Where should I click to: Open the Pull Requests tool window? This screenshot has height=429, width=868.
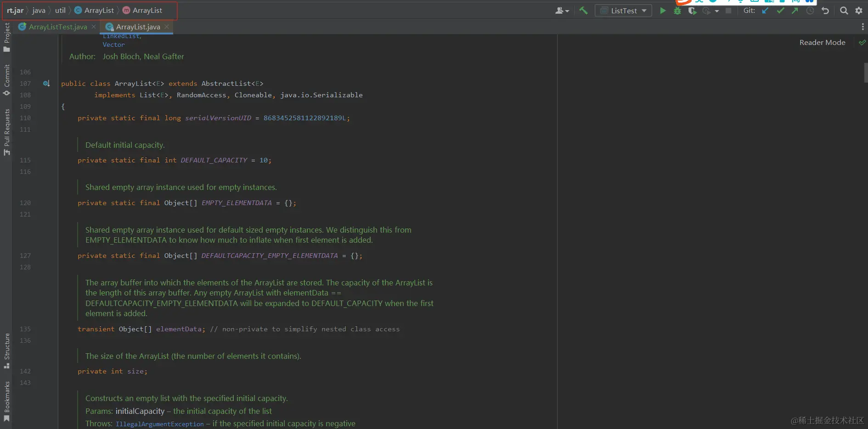tap(7, 132)
